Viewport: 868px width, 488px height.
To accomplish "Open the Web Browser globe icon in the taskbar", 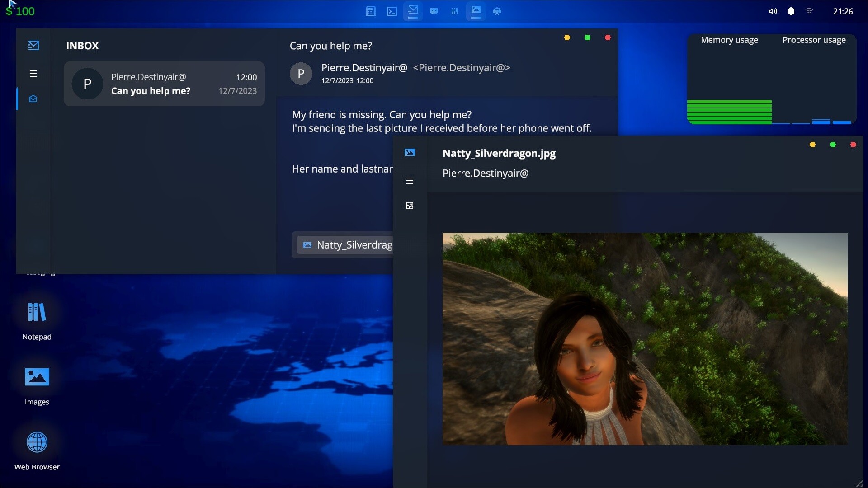I will click(497, 11).
